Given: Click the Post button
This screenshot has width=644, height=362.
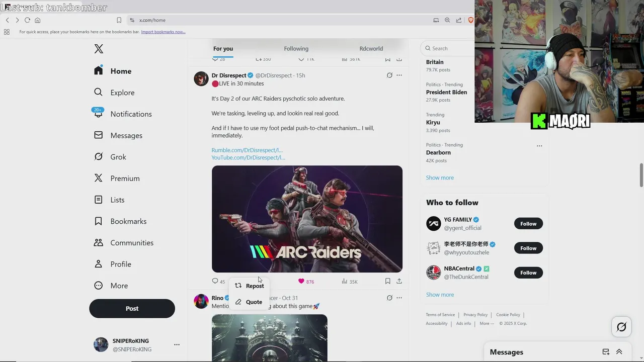Looking at the screenshot, I should [132, 309].
